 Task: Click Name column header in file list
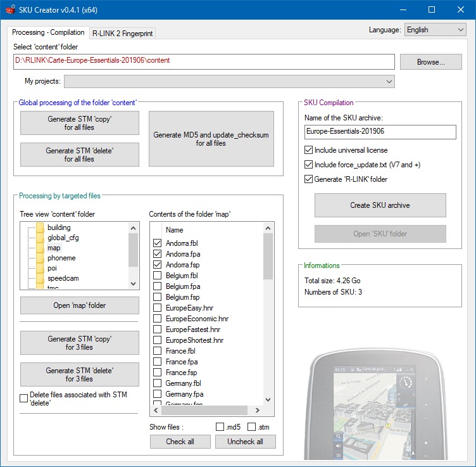[174, 230]
